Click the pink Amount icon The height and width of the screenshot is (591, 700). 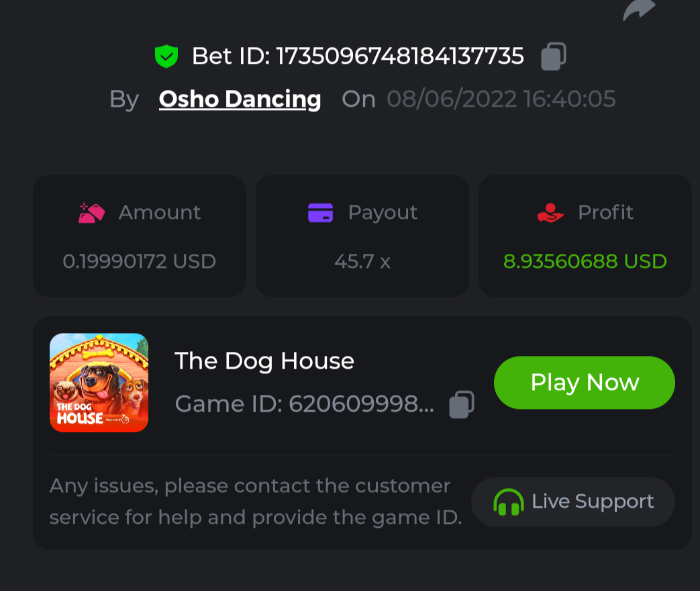(91, 213)
